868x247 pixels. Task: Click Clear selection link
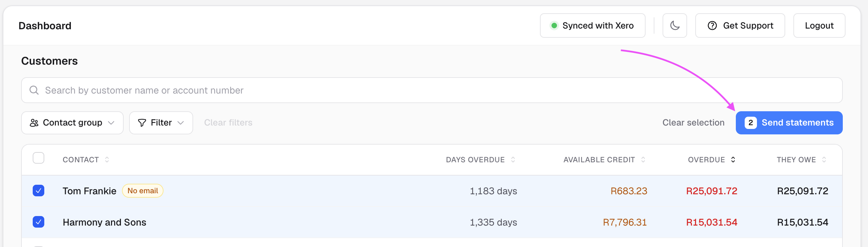coord(693,123)
